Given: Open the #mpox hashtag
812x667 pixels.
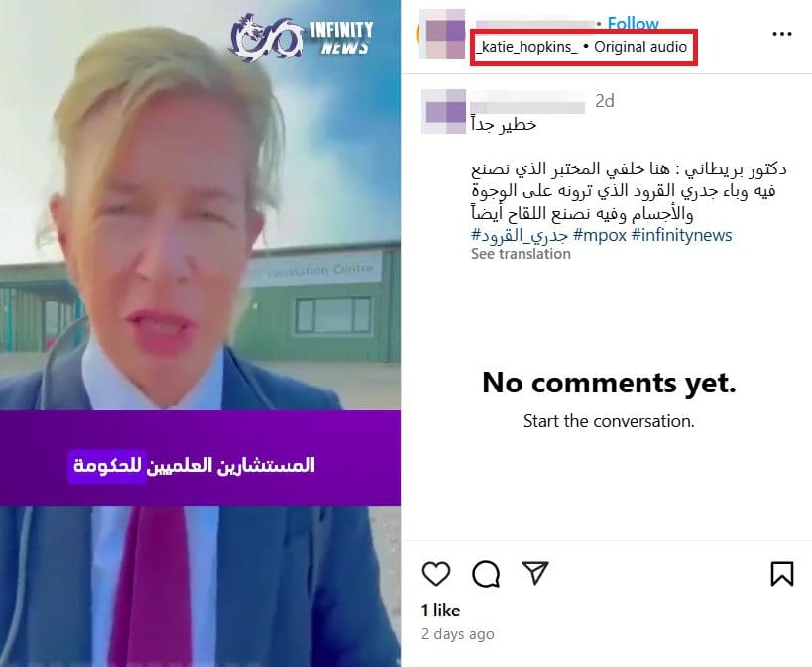Looking at the screenshot, I should [600, 235].
